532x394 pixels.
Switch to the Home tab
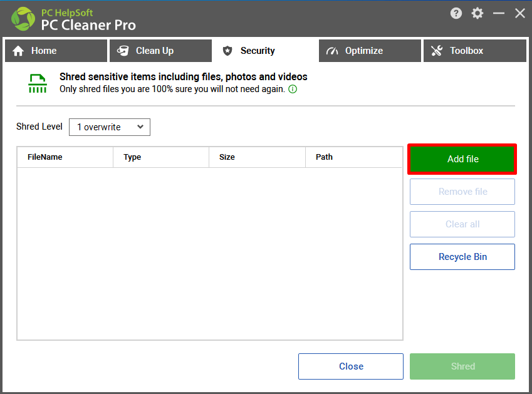tap(56, 51)
